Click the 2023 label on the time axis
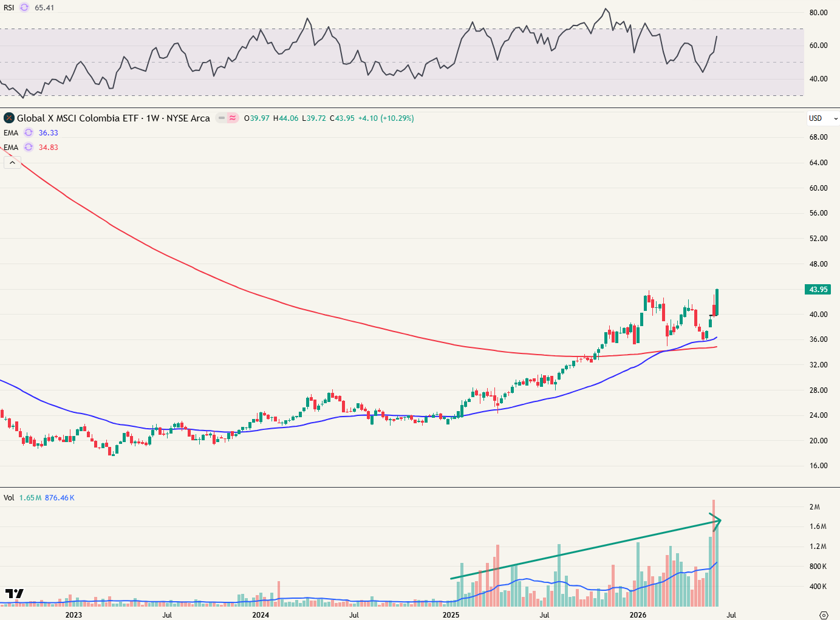The width and height of the screenshot is (840, 620). coord(73,615)
